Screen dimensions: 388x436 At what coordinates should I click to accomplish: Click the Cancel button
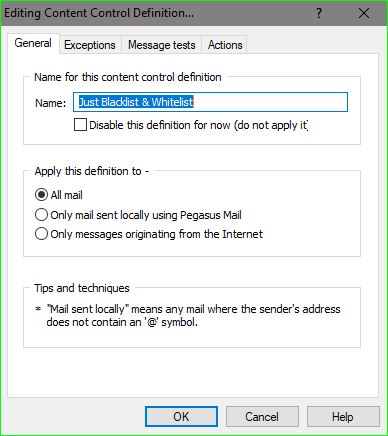coord(262,417)
